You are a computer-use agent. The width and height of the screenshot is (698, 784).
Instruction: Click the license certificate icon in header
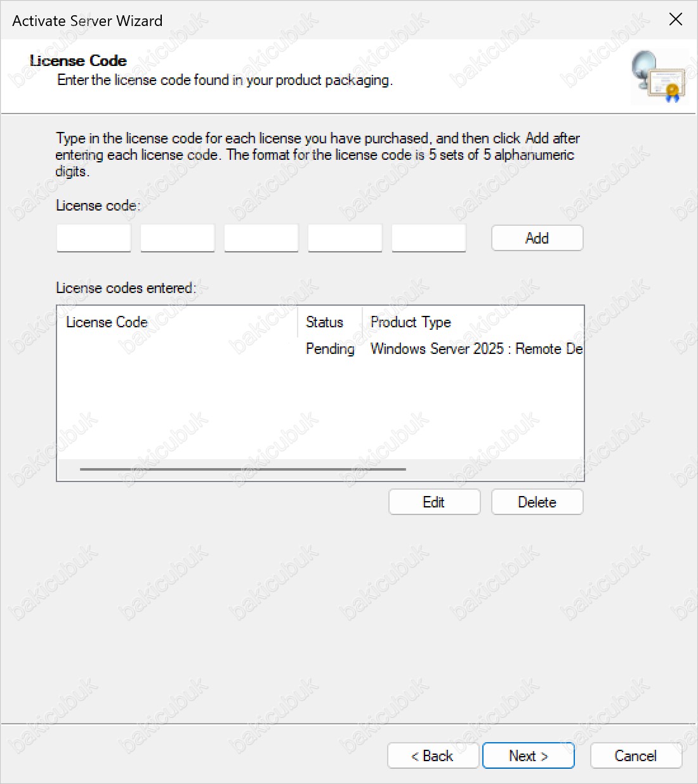[x=659, y=76]
